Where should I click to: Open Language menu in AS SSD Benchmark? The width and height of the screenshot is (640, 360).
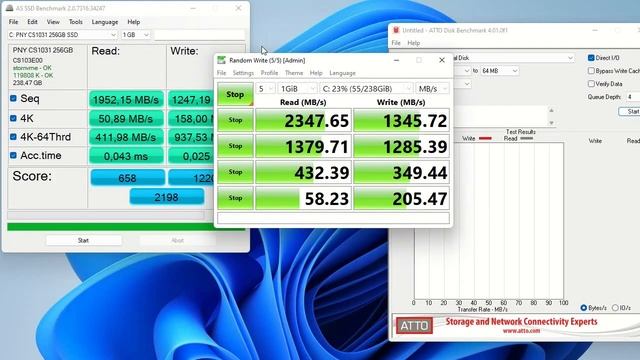[105, 22]
